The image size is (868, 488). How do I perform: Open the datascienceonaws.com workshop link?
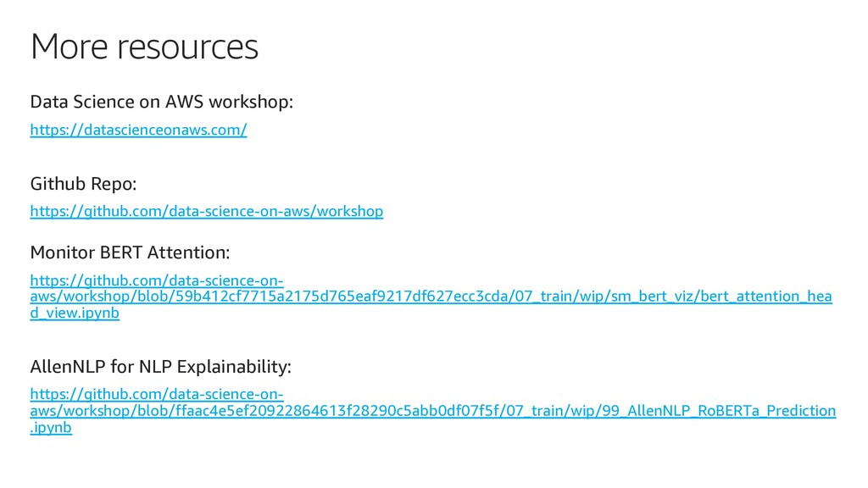pyautogui.click(x=138, y=130)
